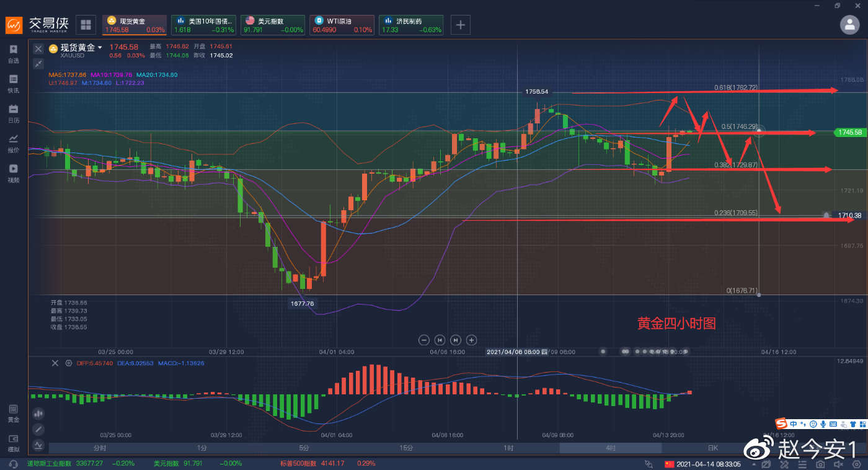Select the 5分 timeframe tab

(x=304, y=448)
